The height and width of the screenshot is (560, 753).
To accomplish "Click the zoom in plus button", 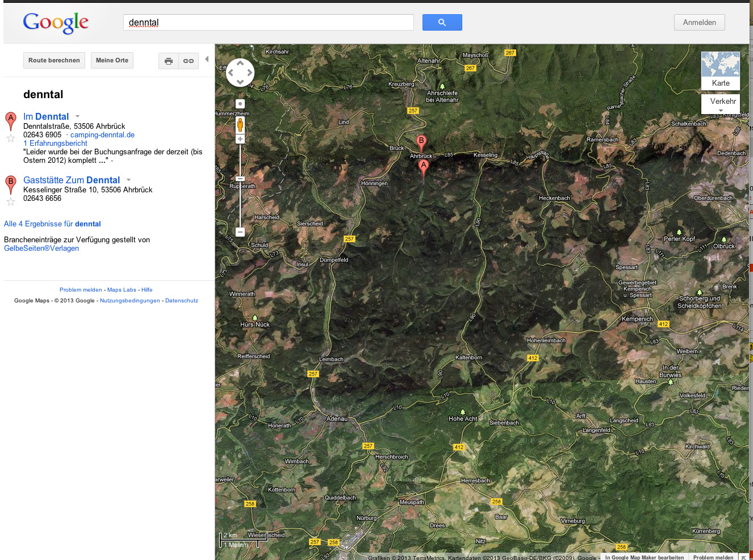I will point(240,139).
